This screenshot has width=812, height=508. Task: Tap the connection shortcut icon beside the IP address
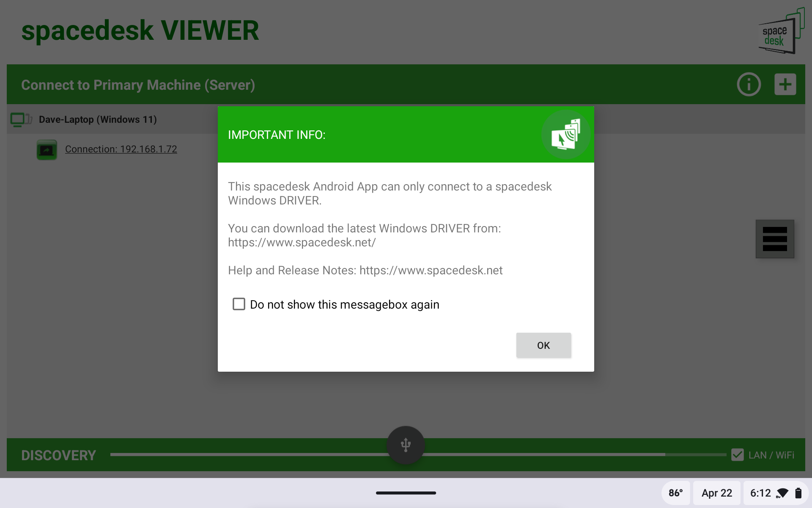point(47,149)
